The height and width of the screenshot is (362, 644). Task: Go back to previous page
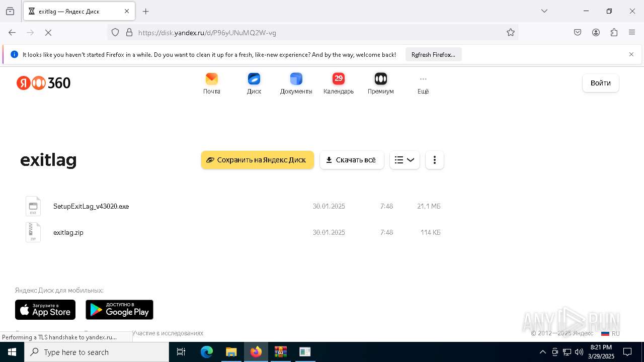pyautogui.click(x=12, y=33)
